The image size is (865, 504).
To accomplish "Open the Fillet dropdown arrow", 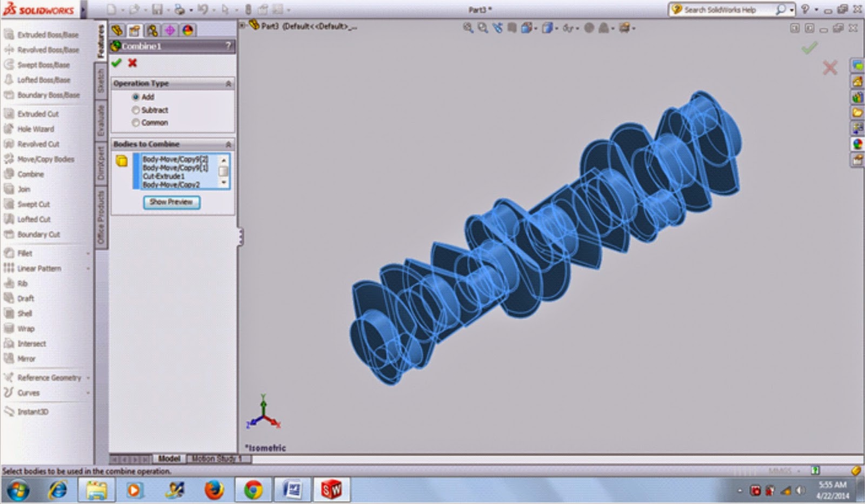I will (88, 253).
